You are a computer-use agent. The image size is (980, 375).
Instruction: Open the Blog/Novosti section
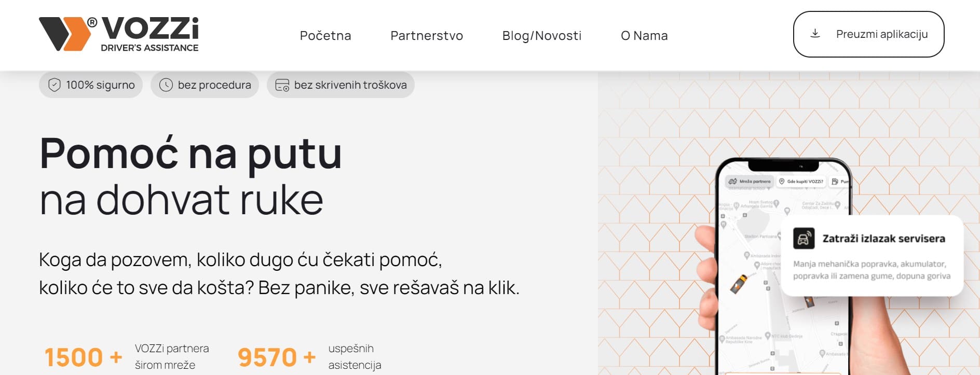pos(542,35)
